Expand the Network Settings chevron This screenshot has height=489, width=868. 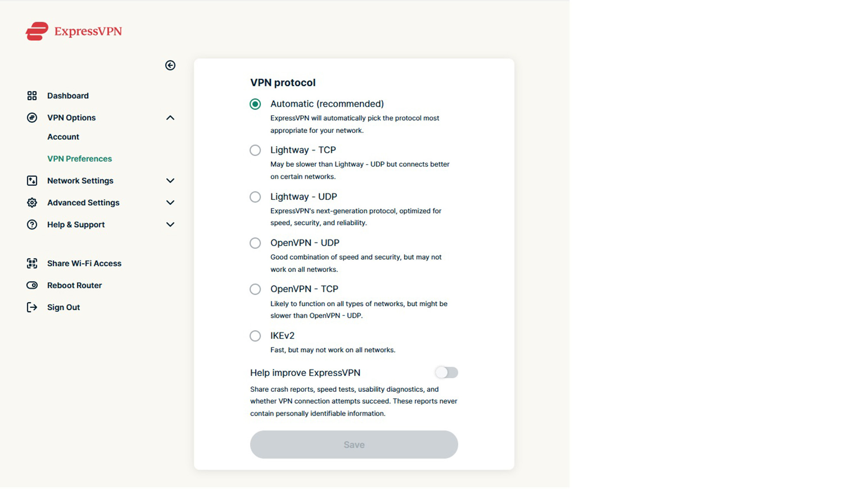point(170,181)
